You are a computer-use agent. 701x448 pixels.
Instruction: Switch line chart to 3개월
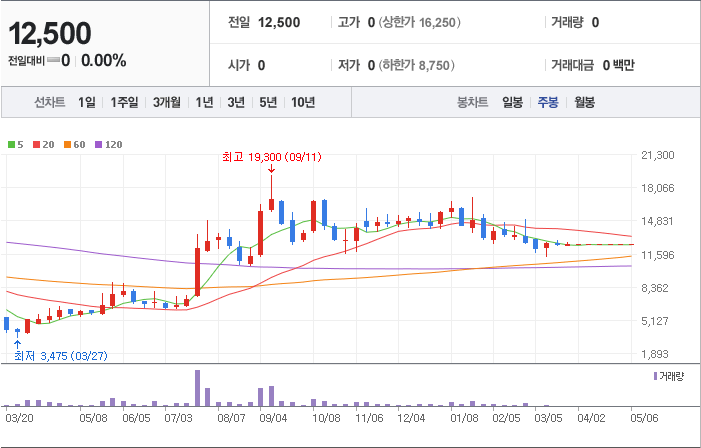click(x=167, y=102)
